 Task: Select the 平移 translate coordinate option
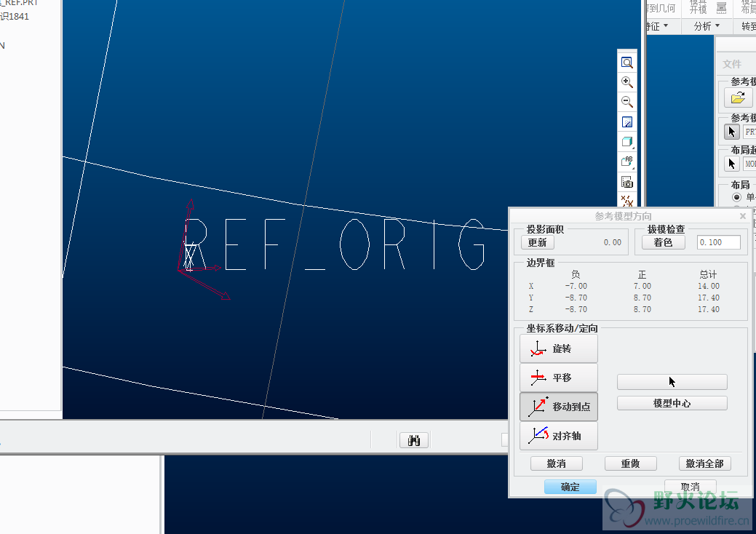coord(559,378)
